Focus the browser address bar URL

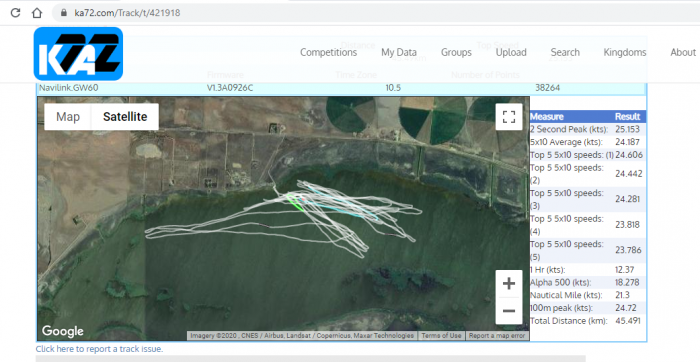pos(127,12)
